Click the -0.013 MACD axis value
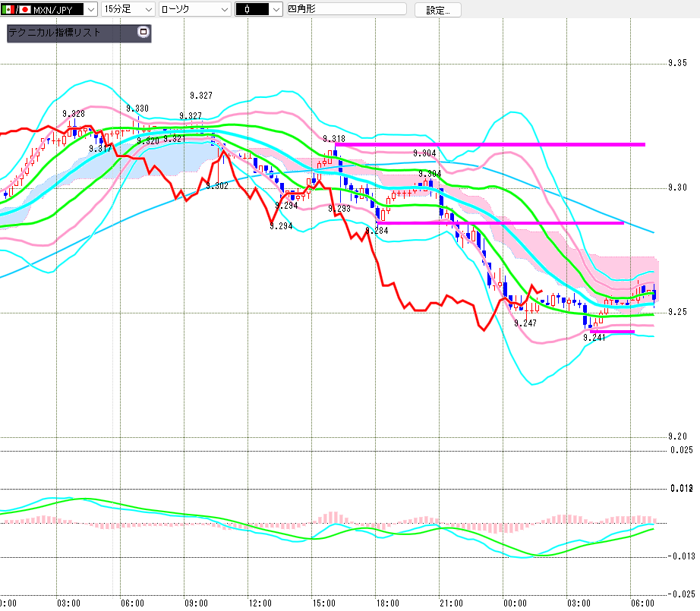The height and width of the screenshot is (611, 700). tap(681, 556)
